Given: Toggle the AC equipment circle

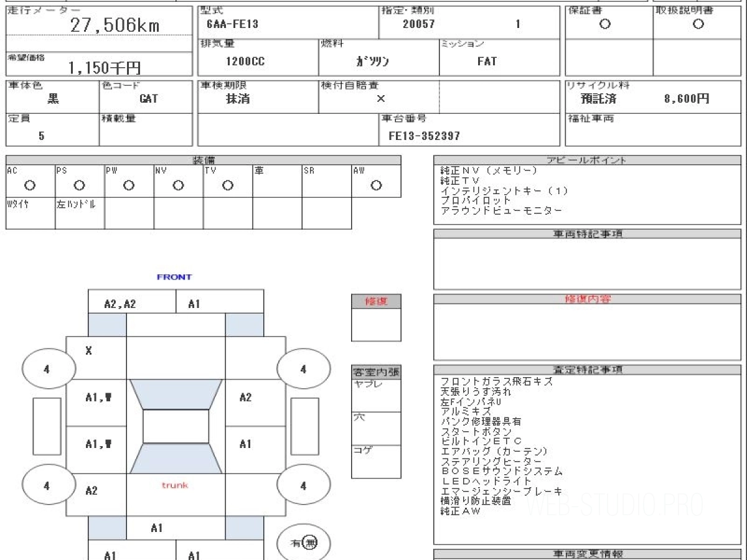Looking at the screenshot, I should tap(29, 185).
